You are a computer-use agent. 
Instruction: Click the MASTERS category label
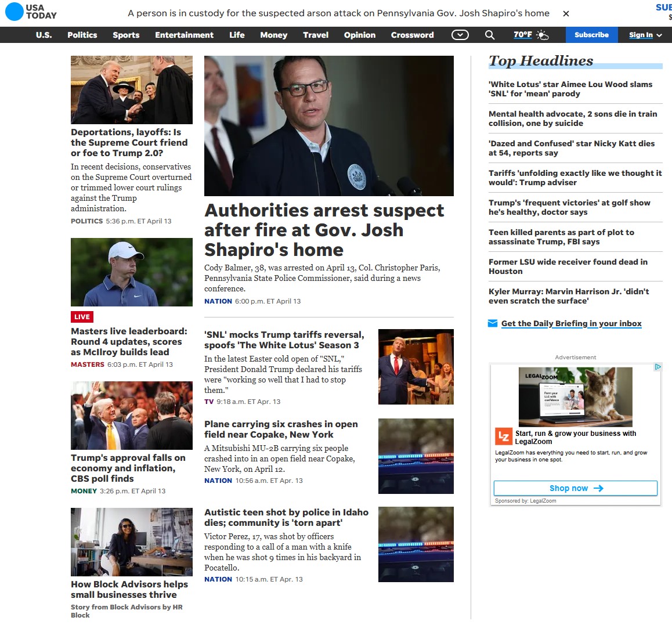[88, 364]
